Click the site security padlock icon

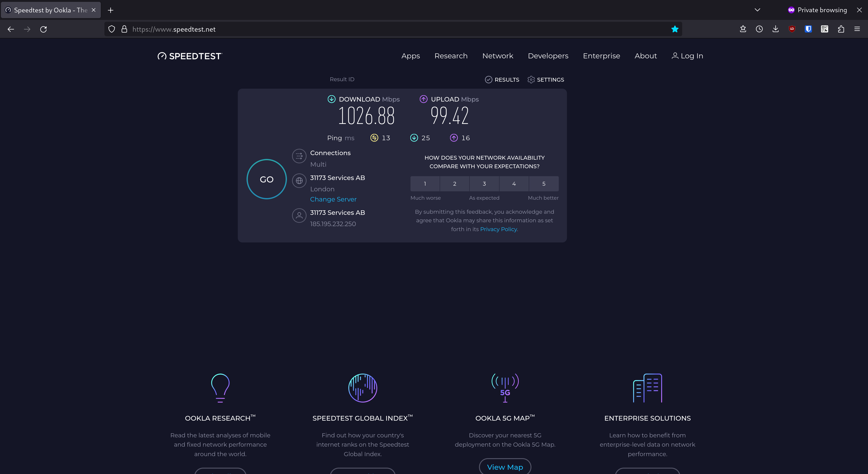tap(124, 29)
